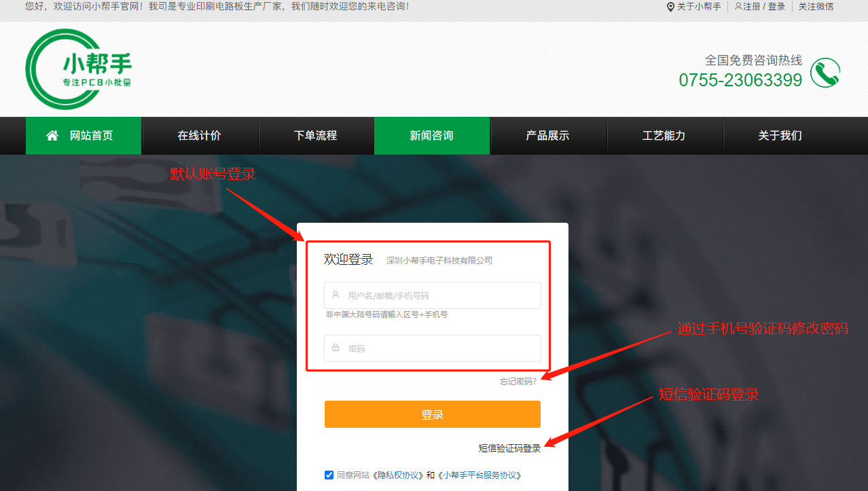Screen dimensions: 868x491
Task: Click the home icon beside 网站首页
Action: point(52,135)
